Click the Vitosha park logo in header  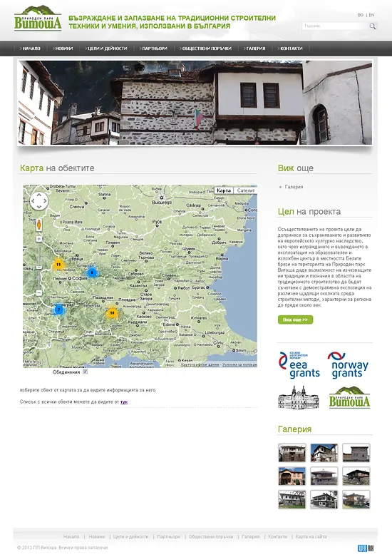[38, 19]
